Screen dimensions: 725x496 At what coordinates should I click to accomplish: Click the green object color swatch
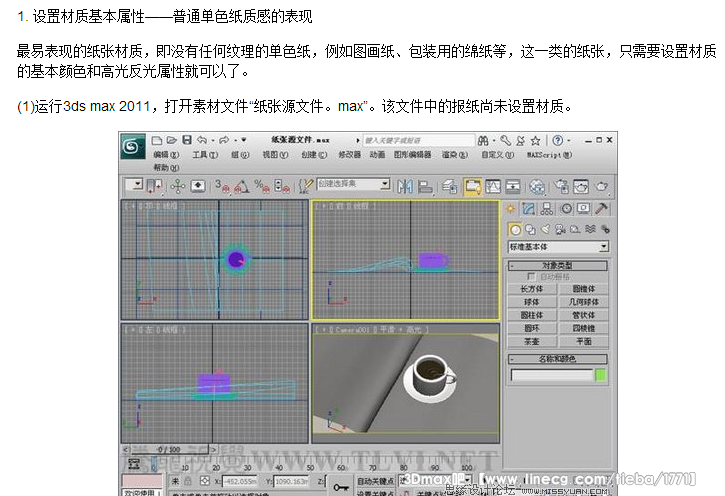click(x=601, y=375)
